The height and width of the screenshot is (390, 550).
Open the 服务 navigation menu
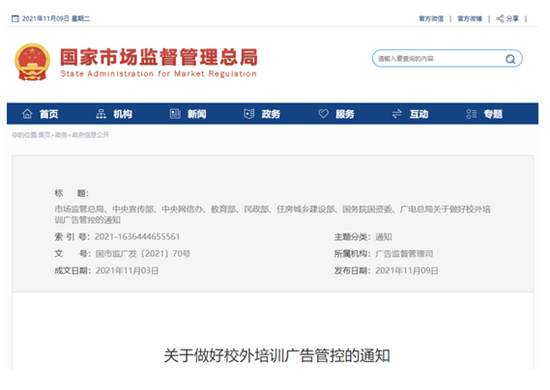point(345,114)
